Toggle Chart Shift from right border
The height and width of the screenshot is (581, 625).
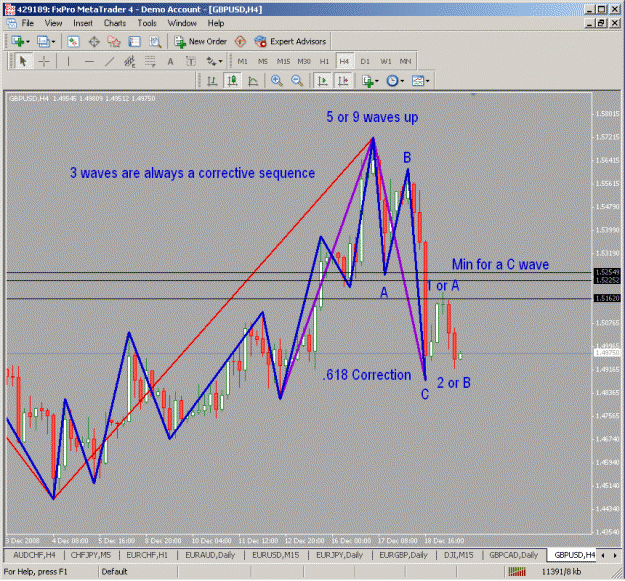point(343,81)
